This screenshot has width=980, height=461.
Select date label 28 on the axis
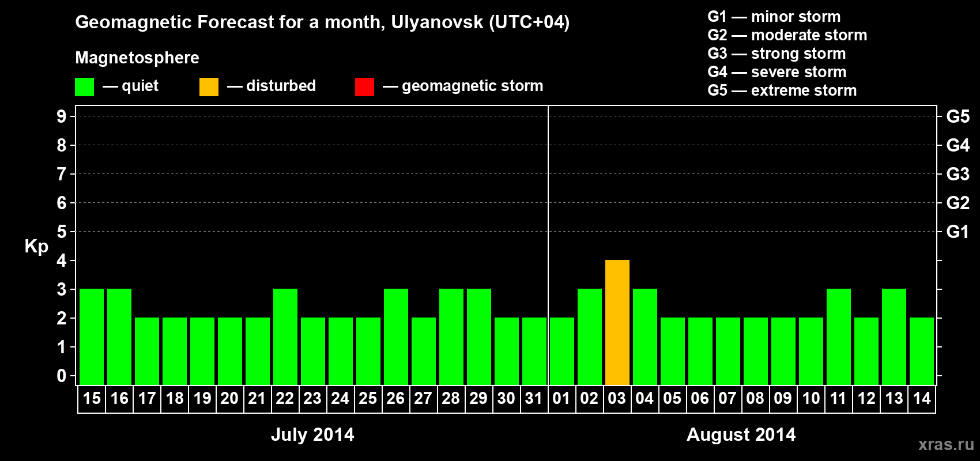451,399
